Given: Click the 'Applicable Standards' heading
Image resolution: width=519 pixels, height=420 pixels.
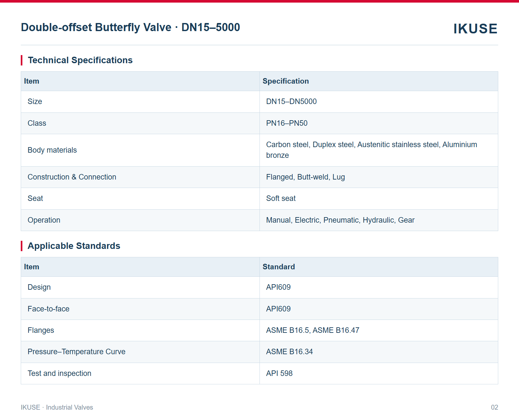Looking at the screenshot, I should [74, 246].
